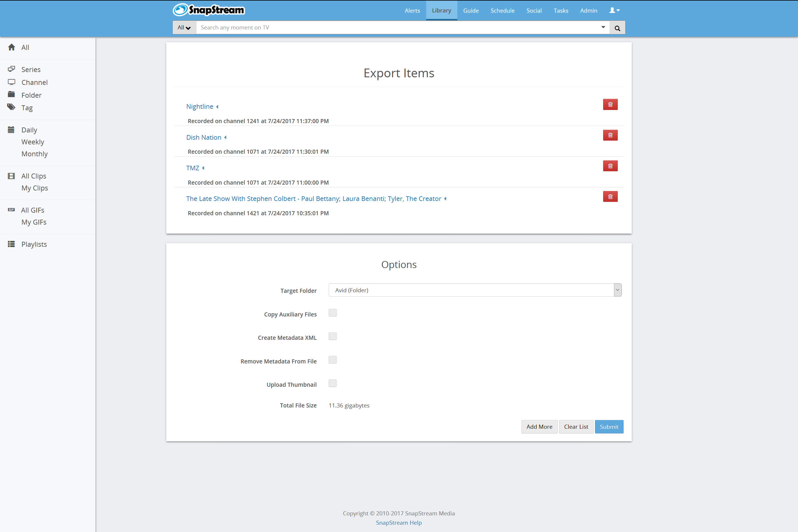The image size is (798, 532).
Task: Expand TMZ details arrow
Action: pyautogui.click(x=203, y=168)
